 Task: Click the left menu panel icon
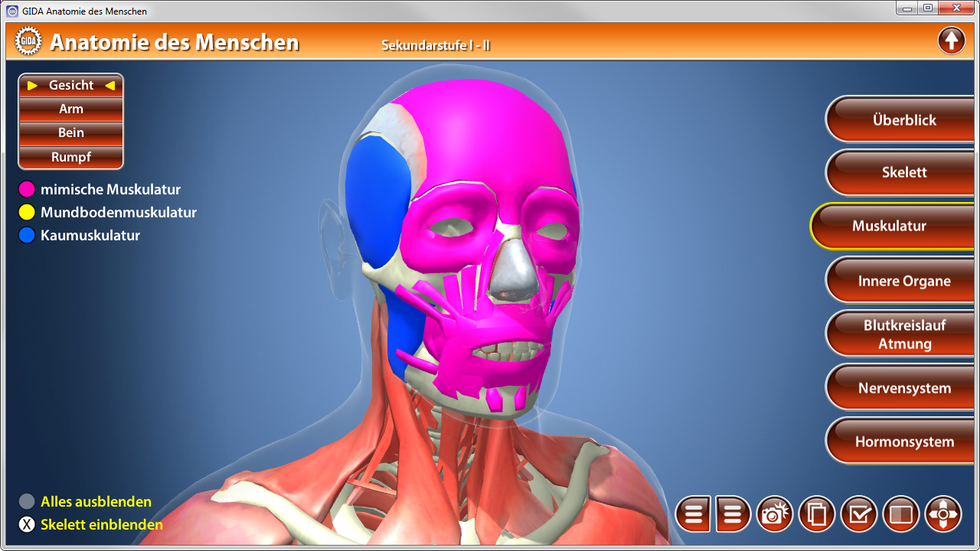coord(694,514)
